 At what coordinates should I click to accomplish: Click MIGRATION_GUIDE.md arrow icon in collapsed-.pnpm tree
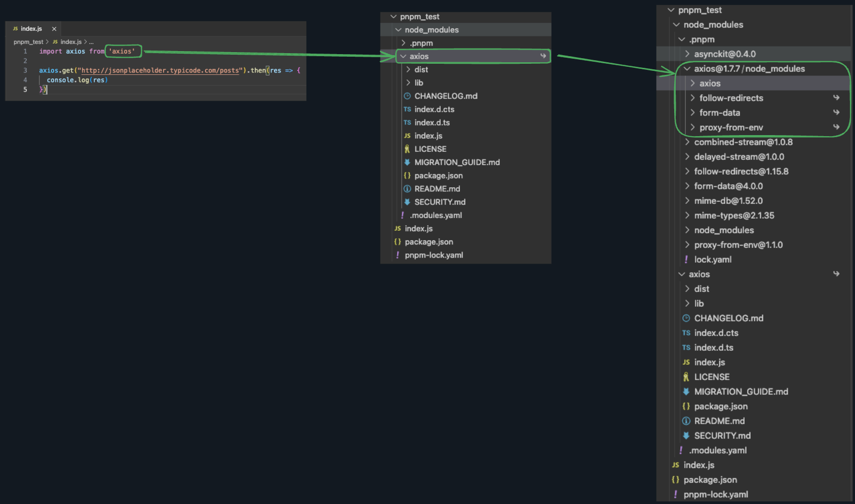pos(407,162)
